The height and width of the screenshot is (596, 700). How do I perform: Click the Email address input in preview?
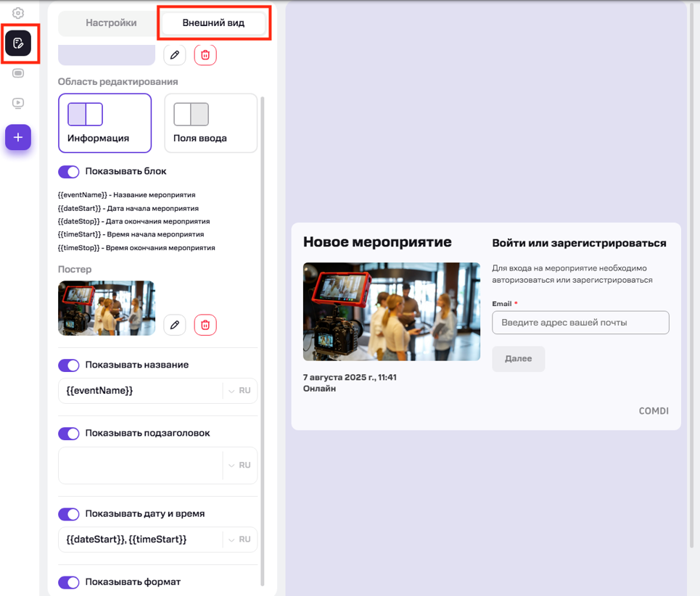click(580, 323)
